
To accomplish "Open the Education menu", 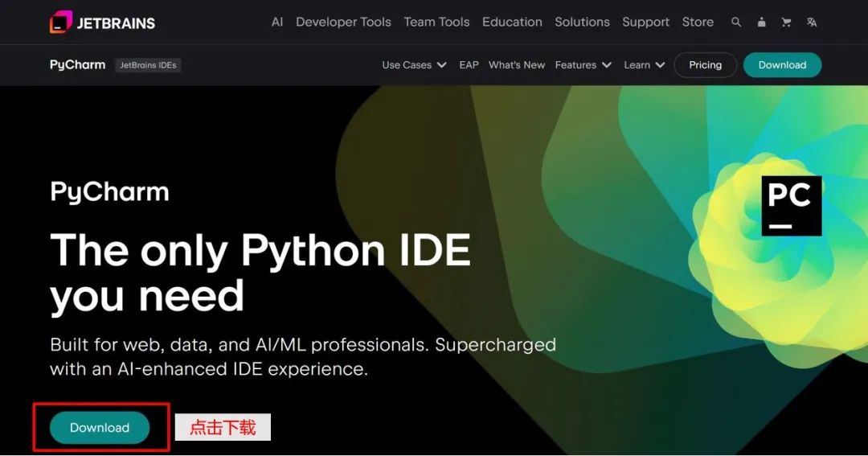I will [x=512, y=23].
